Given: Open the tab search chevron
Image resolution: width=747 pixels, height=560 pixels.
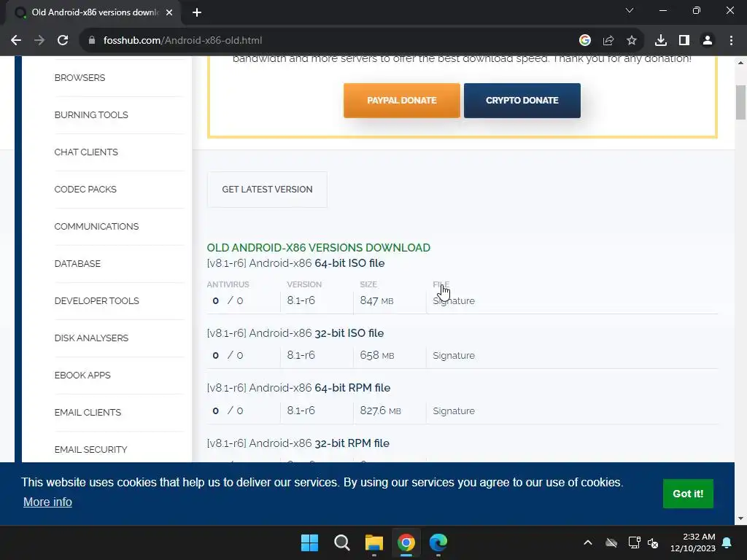Looking at the screenshot, I should point(630,10).
